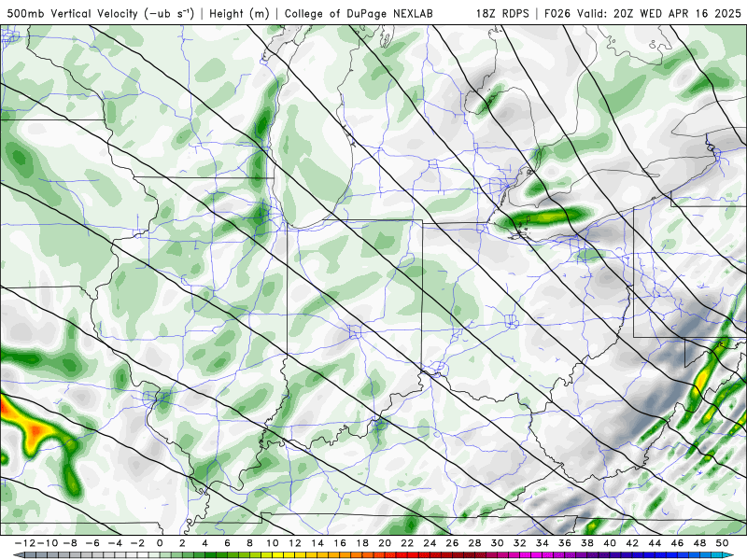Click the '18Z RDPS' model run label
This screenshot has width=747, height=560.
502,13
